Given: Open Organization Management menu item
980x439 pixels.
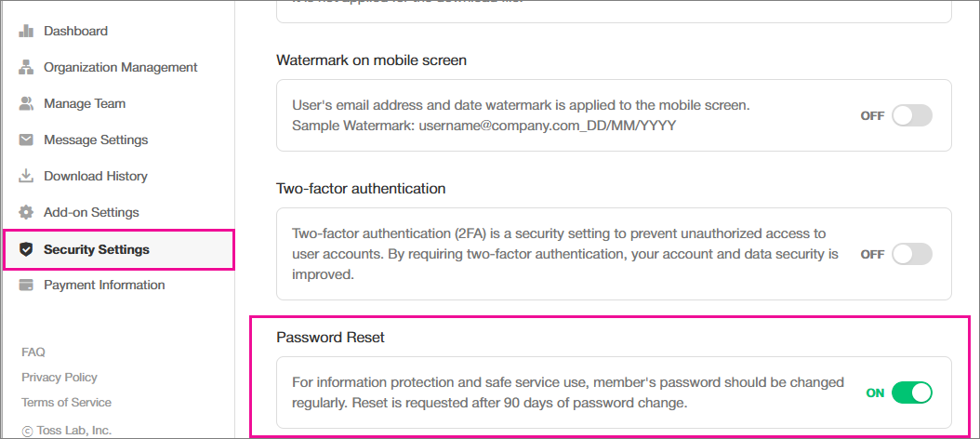Looking at the screenshot, I should pyautogui.click(x=120, y=67).
